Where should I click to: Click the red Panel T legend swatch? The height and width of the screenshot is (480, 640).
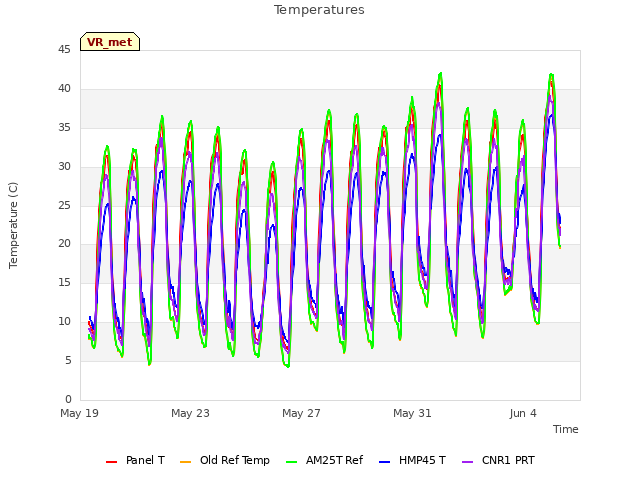[x=111, y=462]
